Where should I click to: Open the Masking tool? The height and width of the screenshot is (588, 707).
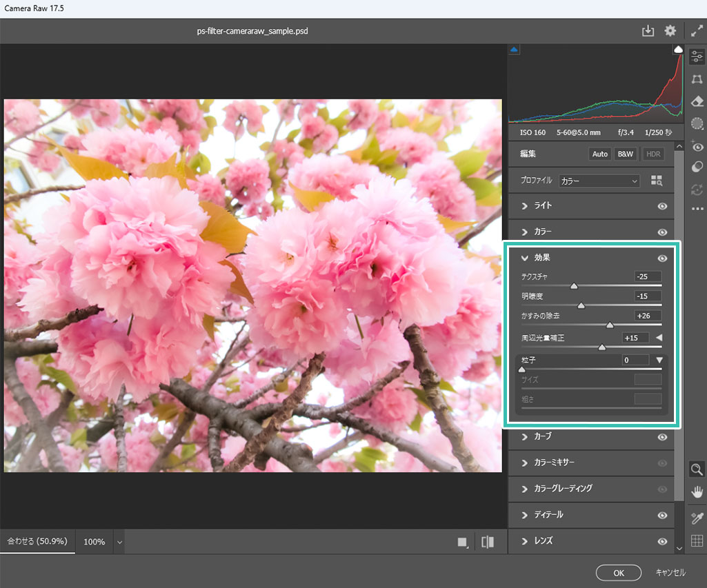pyautogui.click(x=697, y=124)
